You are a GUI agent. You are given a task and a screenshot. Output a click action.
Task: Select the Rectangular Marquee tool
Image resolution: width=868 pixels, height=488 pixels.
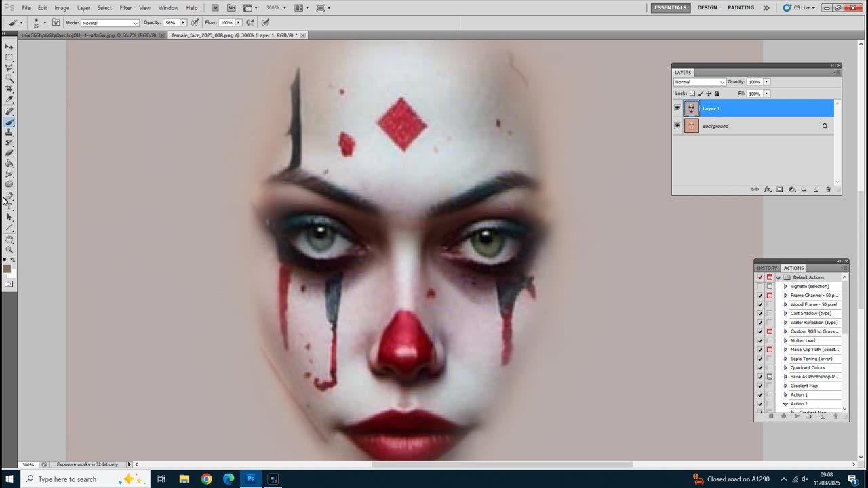click(x=9, y=57)
